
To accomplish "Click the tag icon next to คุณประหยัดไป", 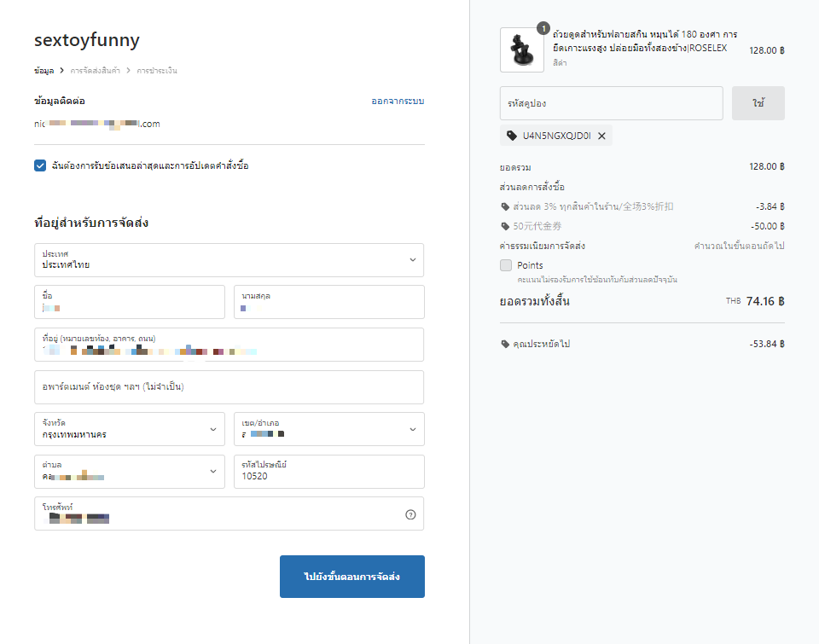I will pos(506,344).
